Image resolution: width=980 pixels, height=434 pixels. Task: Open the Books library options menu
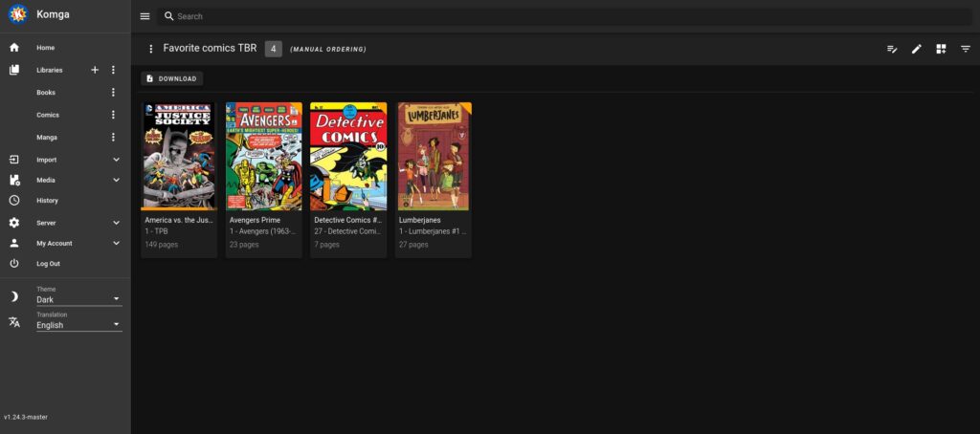(113, 93)
